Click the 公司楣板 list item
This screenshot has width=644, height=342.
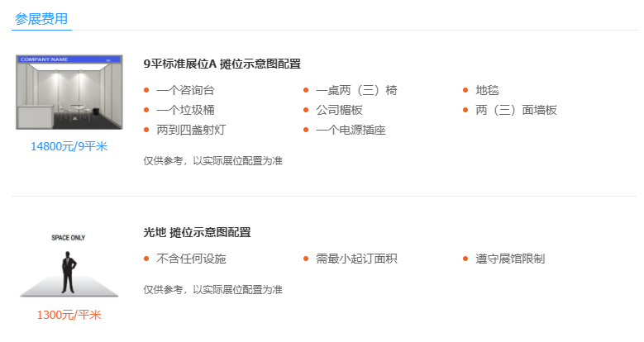(339, 110)
